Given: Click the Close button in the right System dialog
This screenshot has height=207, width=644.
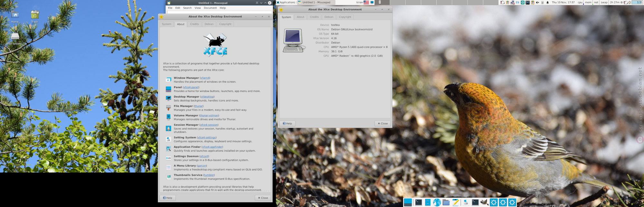Looking at the screenshot, I should (x=383, y=123).
